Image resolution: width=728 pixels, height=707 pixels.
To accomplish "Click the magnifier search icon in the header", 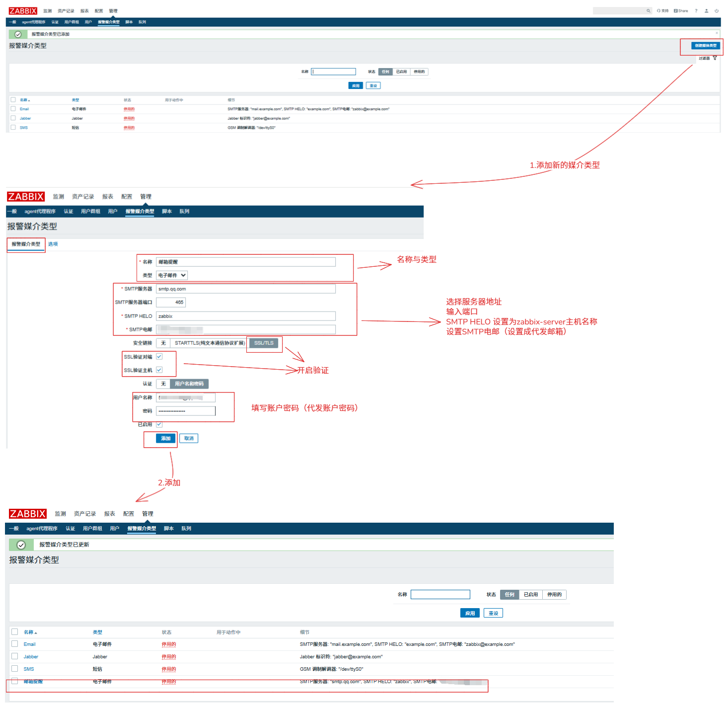I will coord(648,11).
